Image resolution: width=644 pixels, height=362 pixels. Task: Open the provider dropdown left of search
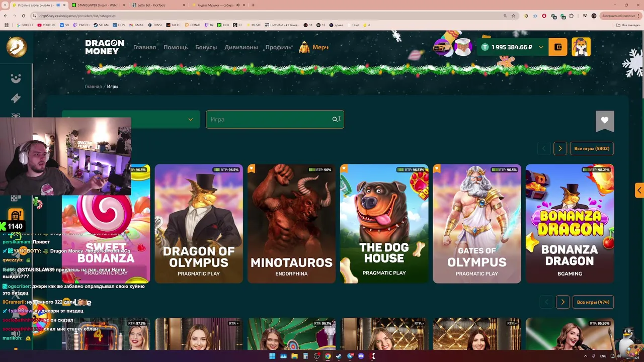pyautogui.click(x=130, y=119)
